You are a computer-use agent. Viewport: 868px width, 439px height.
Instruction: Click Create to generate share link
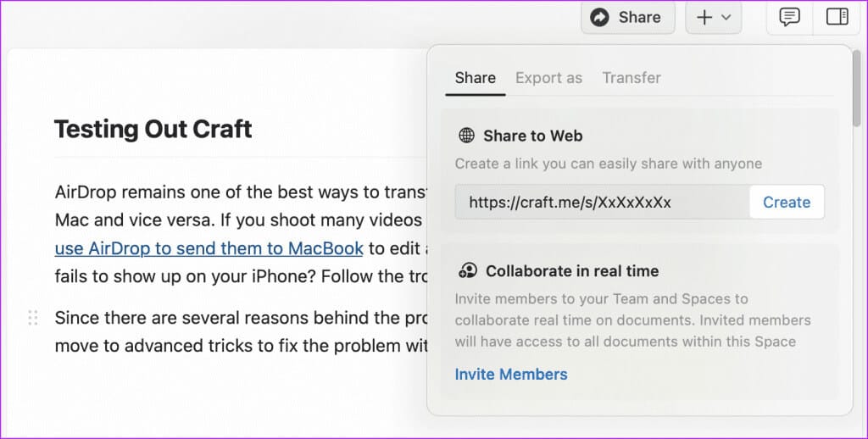pyautogui.click(x=786, y=202)
